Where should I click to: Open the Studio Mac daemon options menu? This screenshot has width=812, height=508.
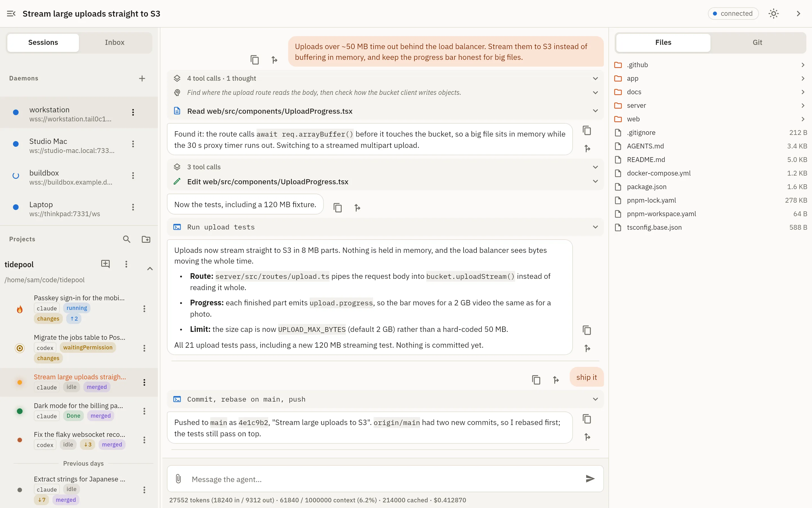133,144
